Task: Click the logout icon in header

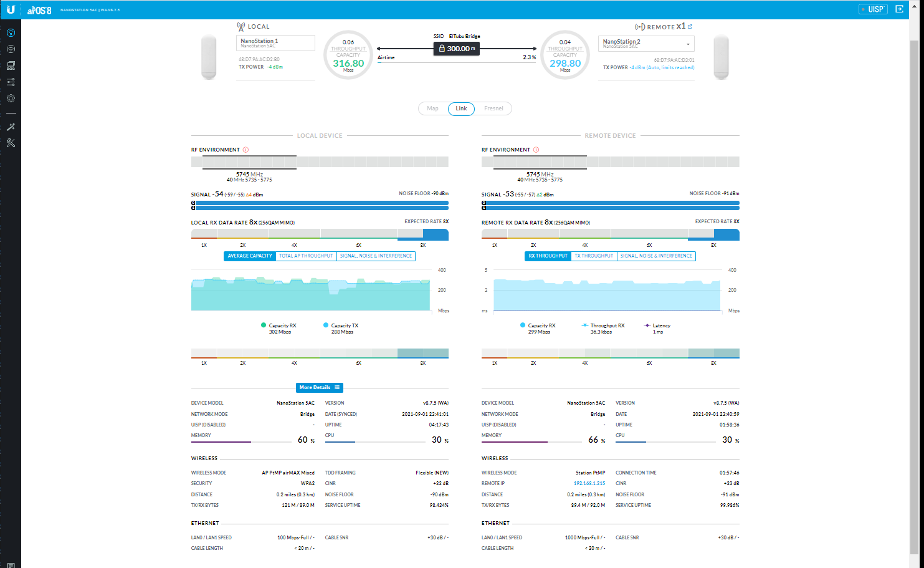Action: pos(899,9)
